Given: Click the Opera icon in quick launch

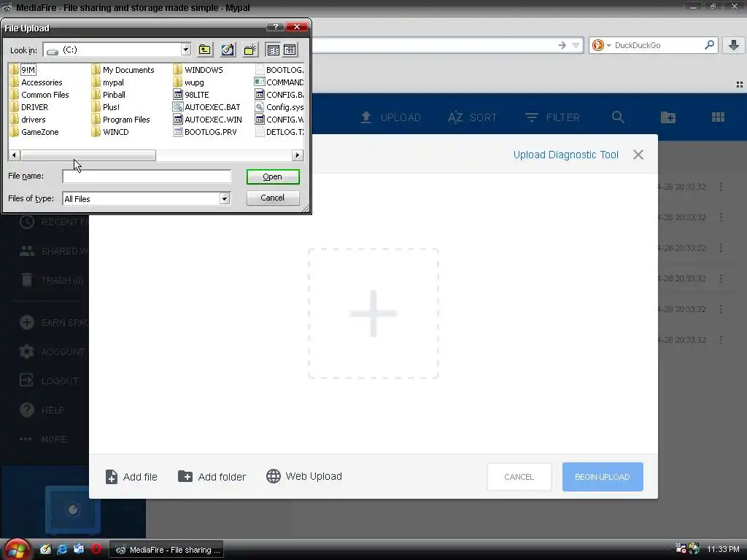Looking at the screenshot, I should pos(96,549).
